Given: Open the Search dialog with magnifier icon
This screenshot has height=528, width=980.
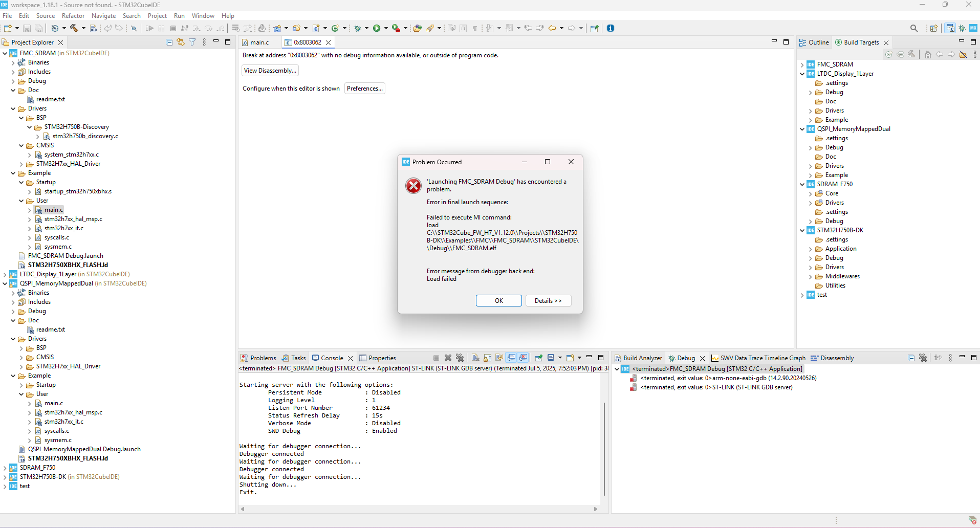Looking at the screenshot, I should [914, 28].
